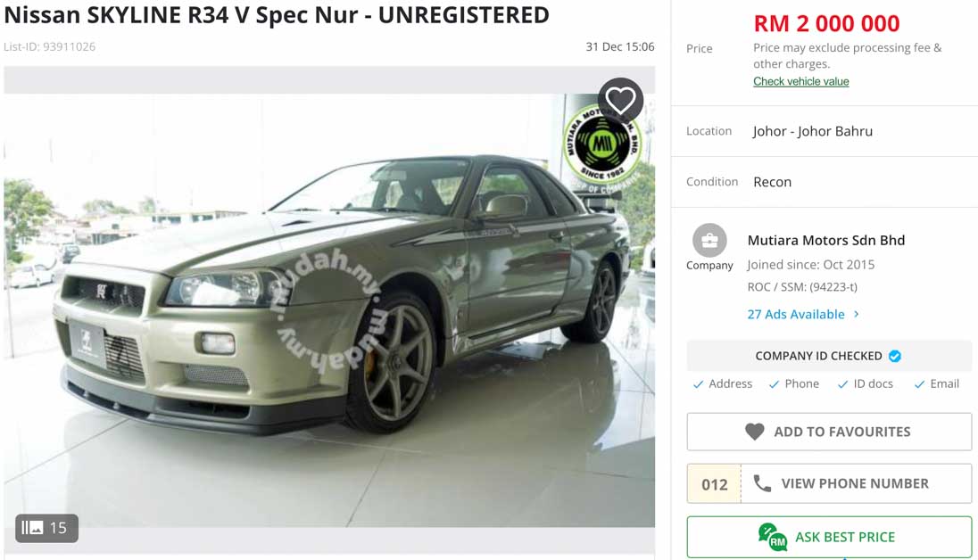Open the Check vehicle value link
Screen dimensions: 978x560
(800, 81)
